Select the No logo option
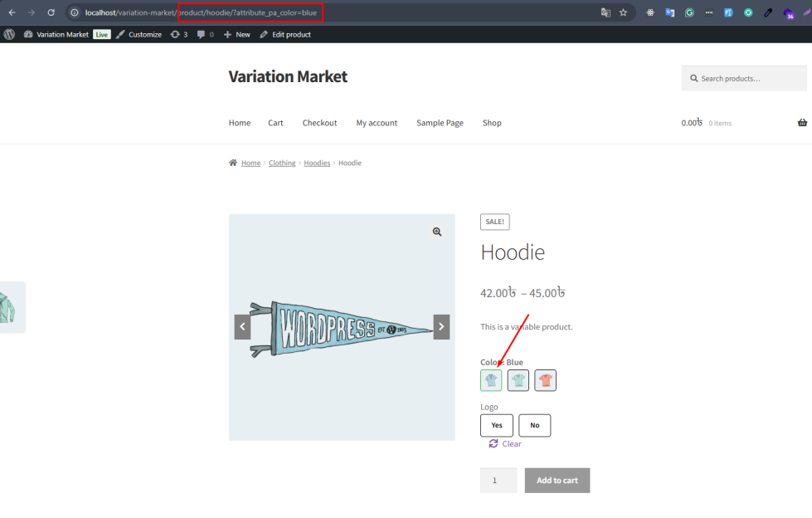This screenshot has height=518, width=812. [534, 425]
